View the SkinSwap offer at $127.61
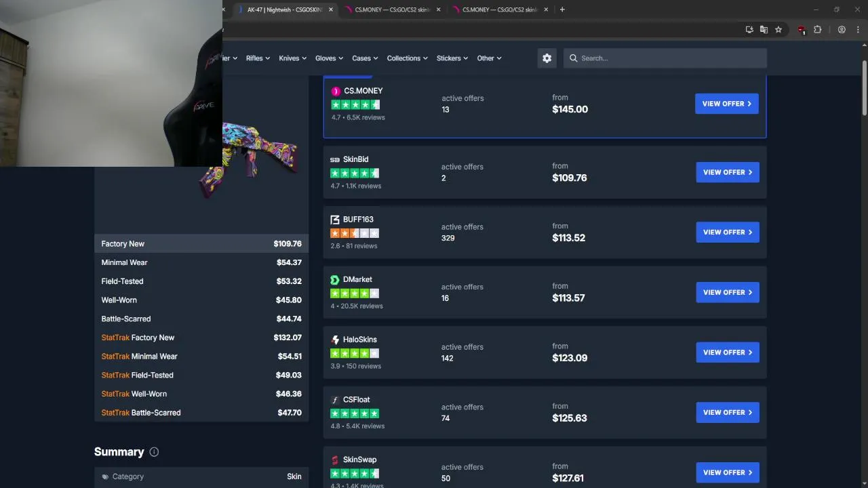Screen dimensions: 868x488 coord(728,472)
